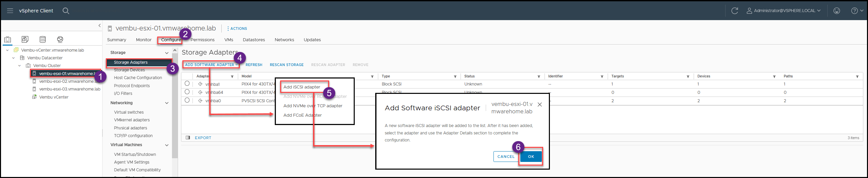The image size is (868, 178).
Task: Collapse the Virtual Machines section
Action: [167, 145]
